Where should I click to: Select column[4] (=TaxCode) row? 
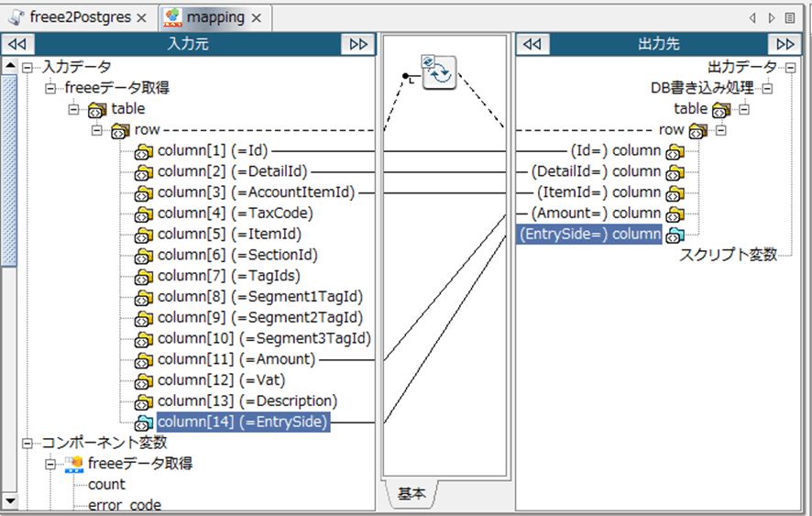coord(236,214)
